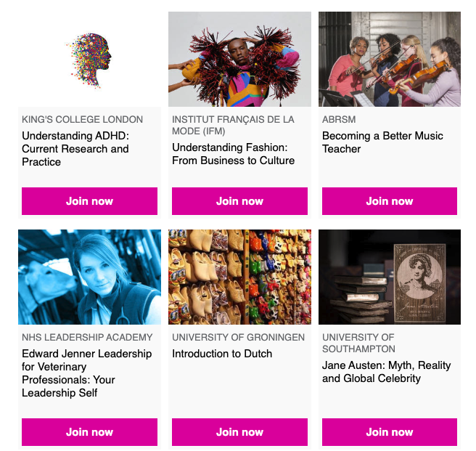
Task: Select the University of Groningen label
Action: 238,337
